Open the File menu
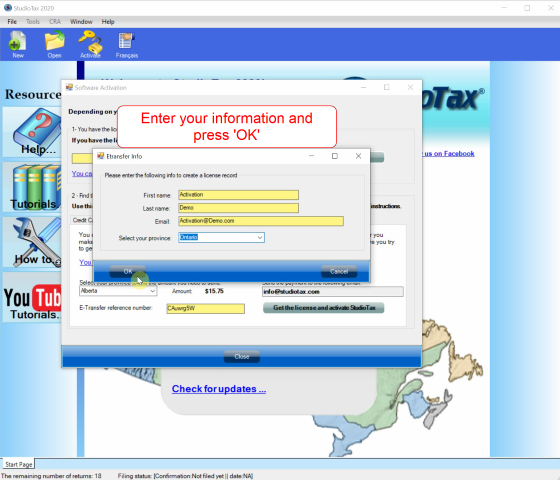Screen dimensions: 560x480 (12, 22)
